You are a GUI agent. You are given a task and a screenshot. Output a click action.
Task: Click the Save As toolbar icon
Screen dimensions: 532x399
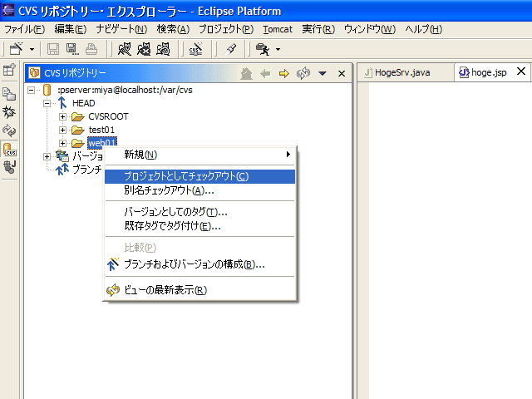tap(72, 49)
